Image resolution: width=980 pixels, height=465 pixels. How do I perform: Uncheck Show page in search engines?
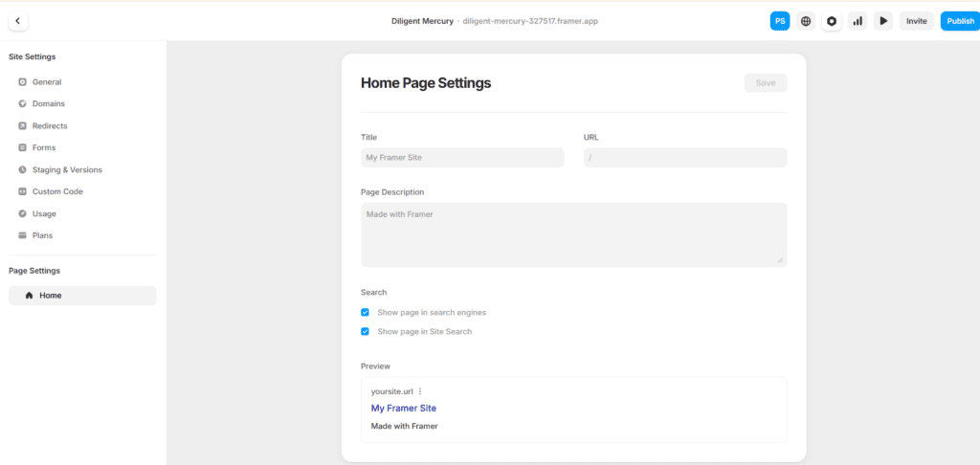[365, 313]
